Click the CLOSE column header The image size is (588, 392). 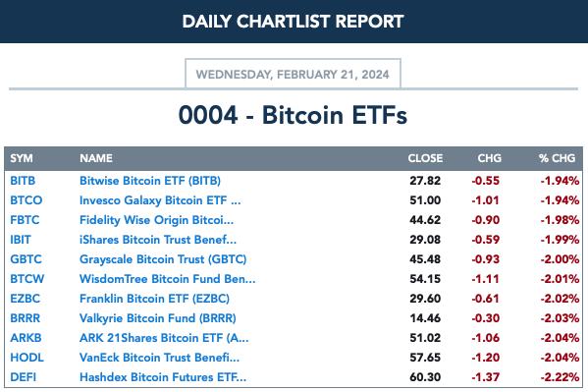point(425,158)
